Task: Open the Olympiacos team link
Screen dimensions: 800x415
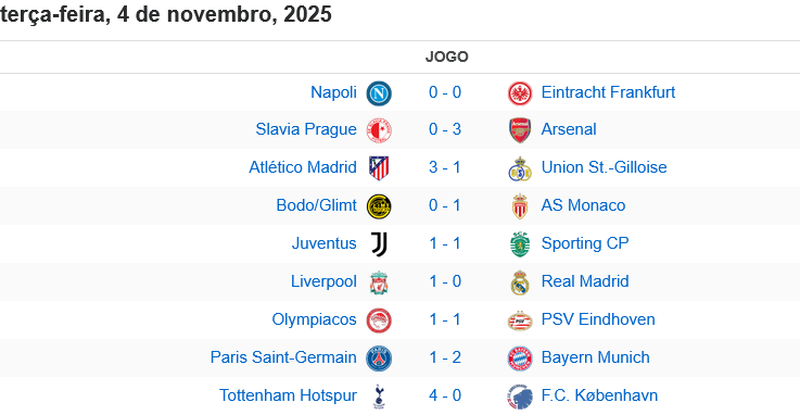Action: tap(314, 319)
